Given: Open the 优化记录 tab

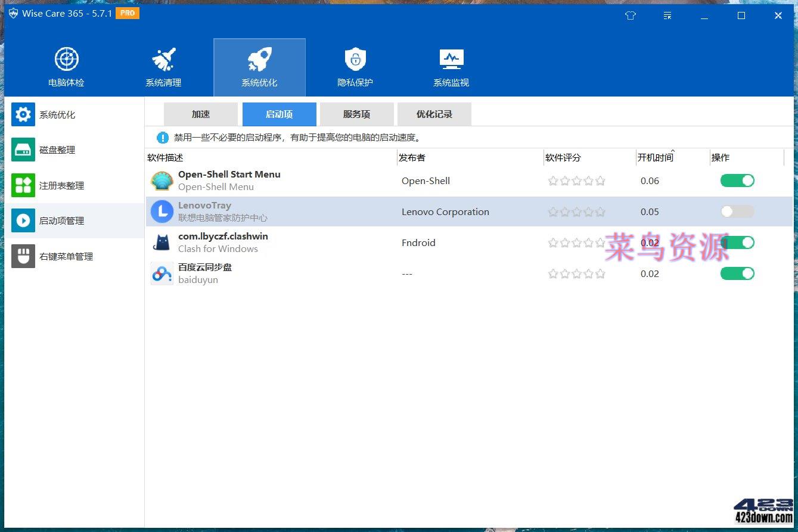Looking at the screenshot, I should pyautogui.click(x=434, y=114).
